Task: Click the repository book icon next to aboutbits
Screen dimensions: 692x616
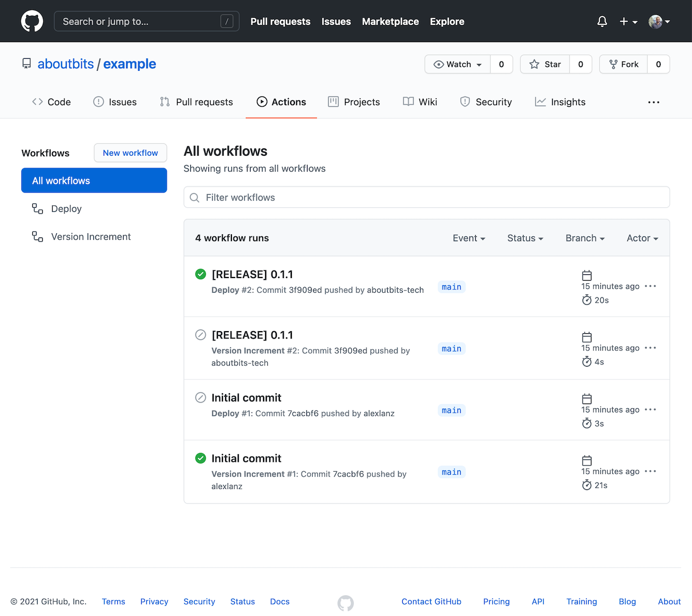Action: point(27,63)
